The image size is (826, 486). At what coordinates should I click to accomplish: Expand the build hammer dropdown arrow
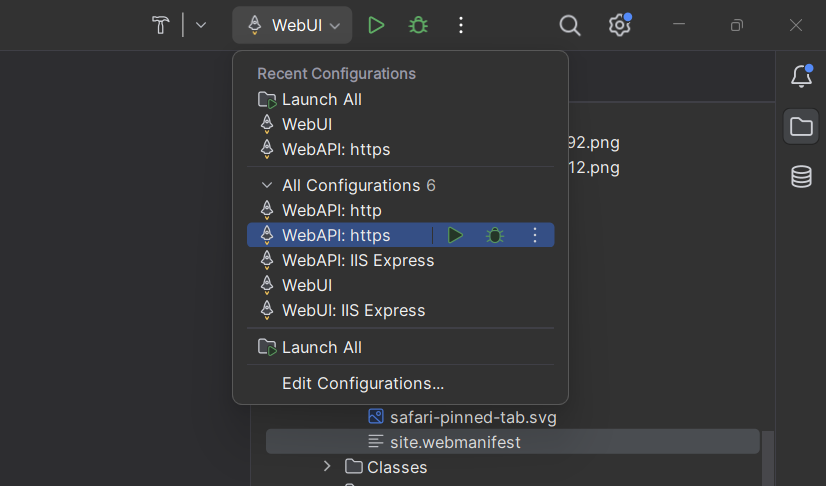pos(201,25)
